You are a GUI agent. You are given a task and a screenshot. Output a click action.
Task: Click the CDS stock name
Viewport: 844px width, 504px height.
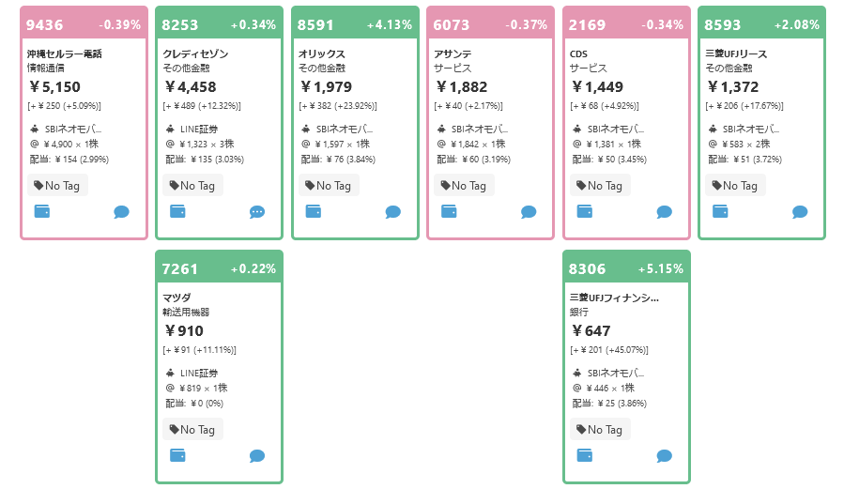(x=578, y=53)
